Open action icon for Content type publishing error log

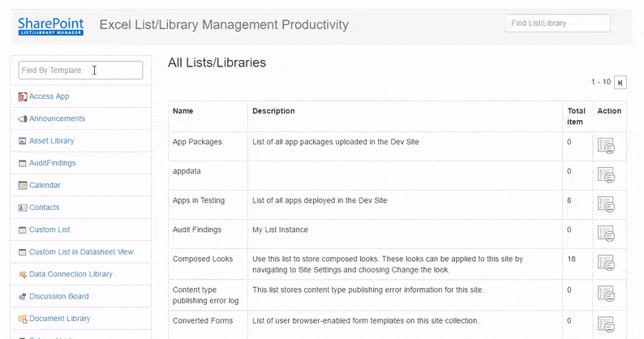606,294
